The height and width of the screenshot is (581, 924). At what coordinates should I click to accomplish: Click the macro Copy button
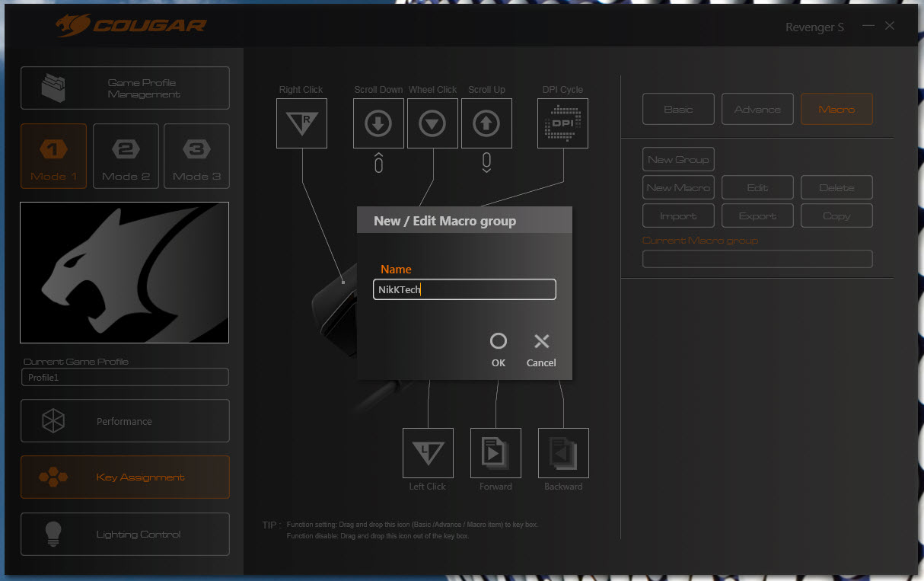pyautogui.click(x=836, y=215)
